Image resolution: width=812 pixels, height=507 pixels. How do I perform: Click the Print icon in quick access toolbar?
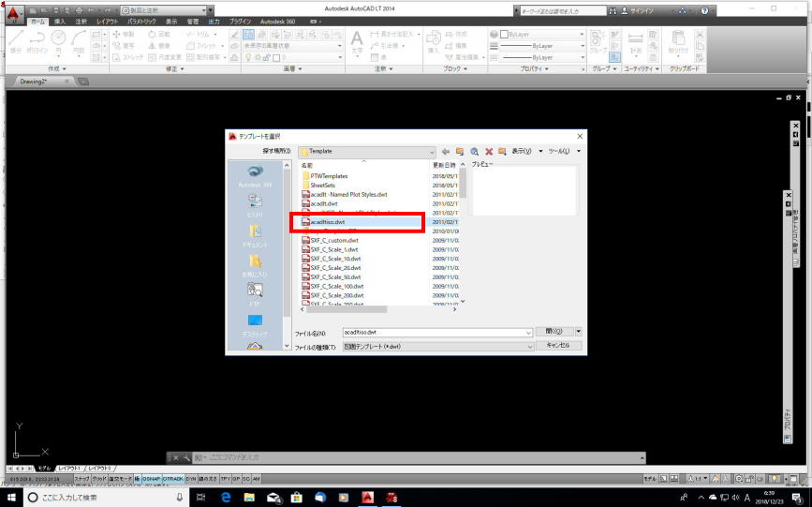pyautogui.click(x=79, y=10)
